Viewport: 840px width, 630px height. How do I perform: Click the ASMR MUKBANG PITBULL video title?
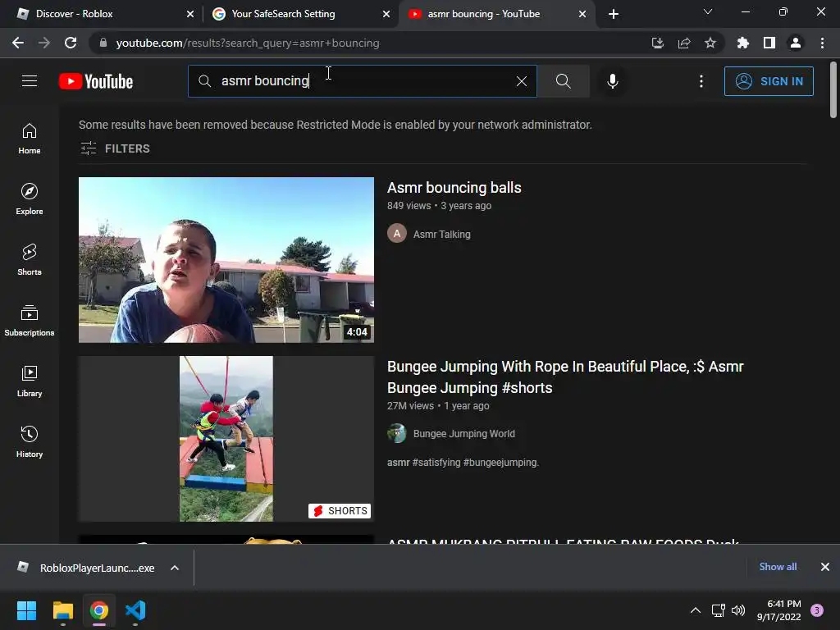coord(563,541)
